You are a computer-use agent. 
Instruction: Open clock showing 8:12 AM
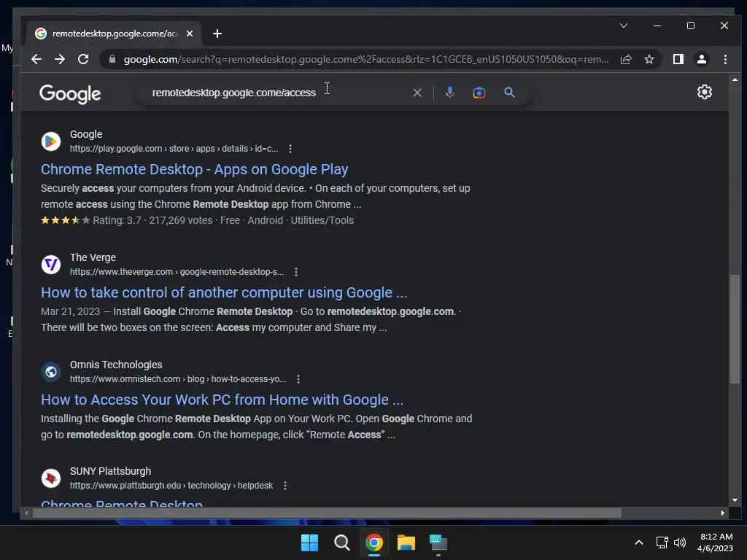pyautogui.click(x=716, y=542)
